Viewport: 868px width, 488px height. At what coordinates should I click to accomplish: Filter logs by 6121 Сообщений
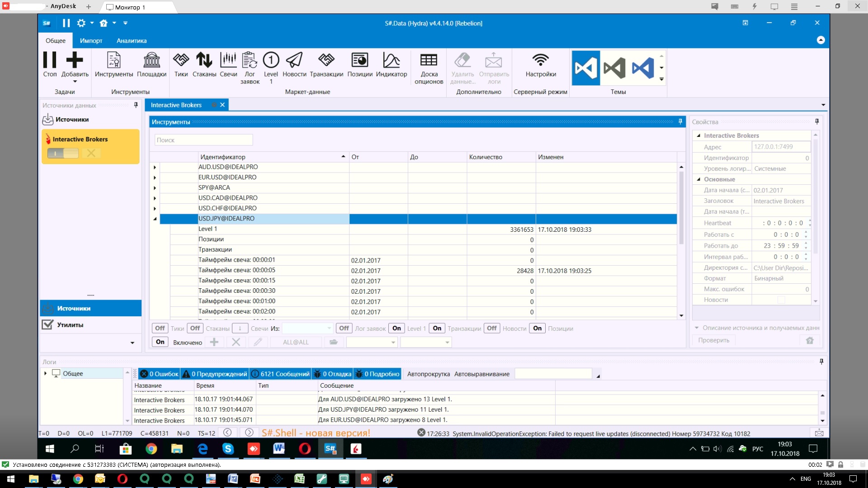280,374
